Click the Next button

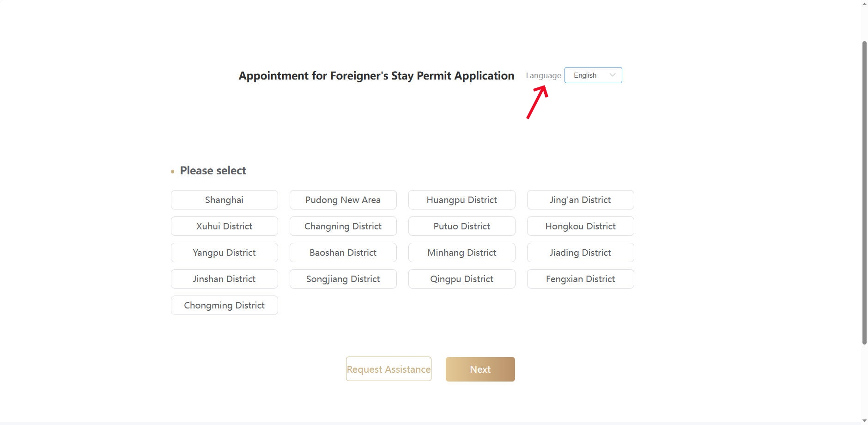point(480,369)
